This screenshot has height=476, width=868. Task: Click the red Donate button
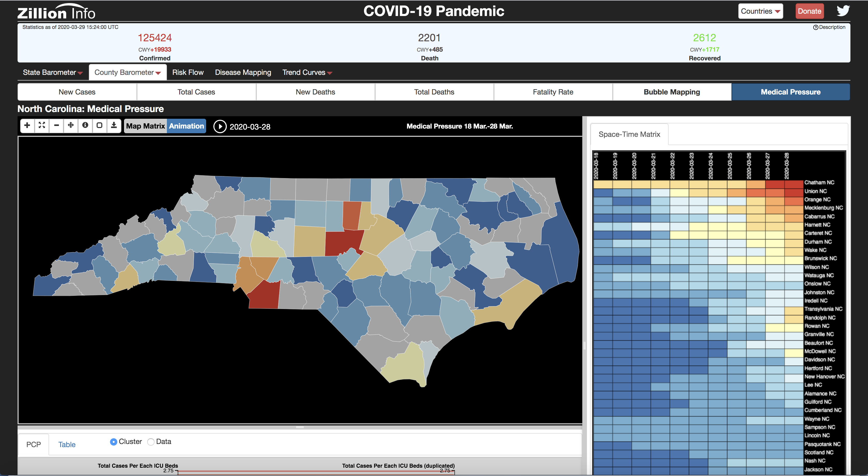tap(809, 11)
